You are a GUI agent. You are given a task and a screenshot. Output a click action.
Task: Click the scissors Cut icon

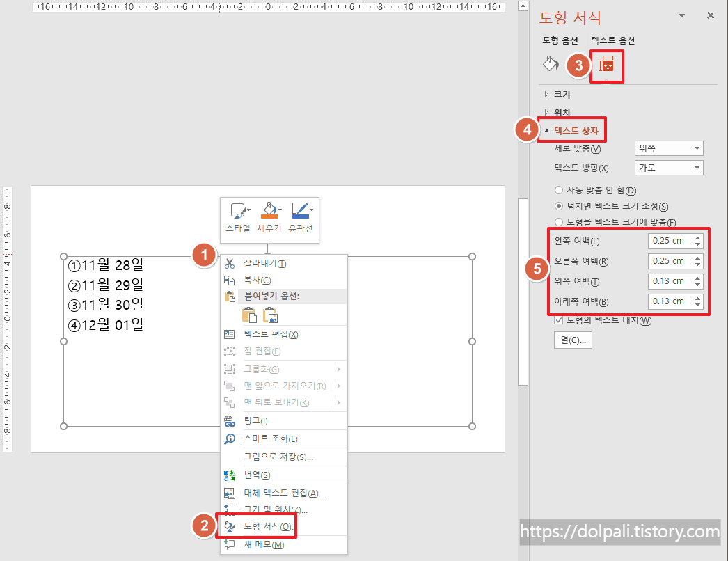tap(230, 264)
